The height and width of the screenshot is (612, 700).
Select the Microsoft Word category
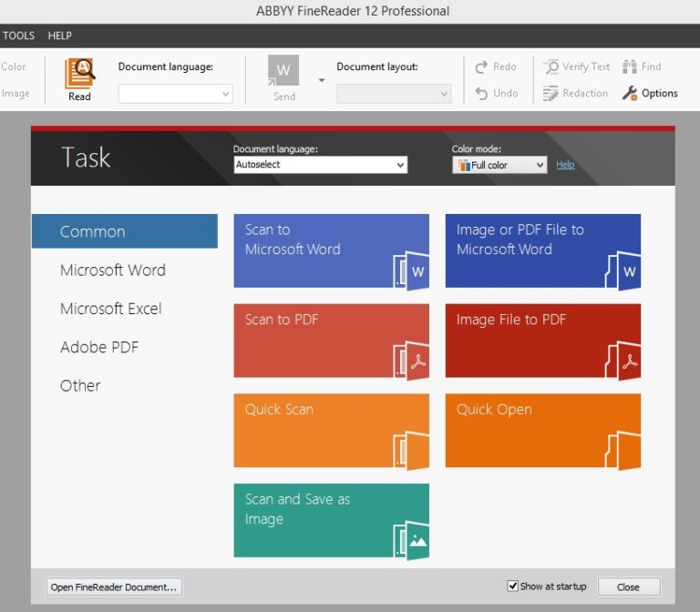point(113,270)
